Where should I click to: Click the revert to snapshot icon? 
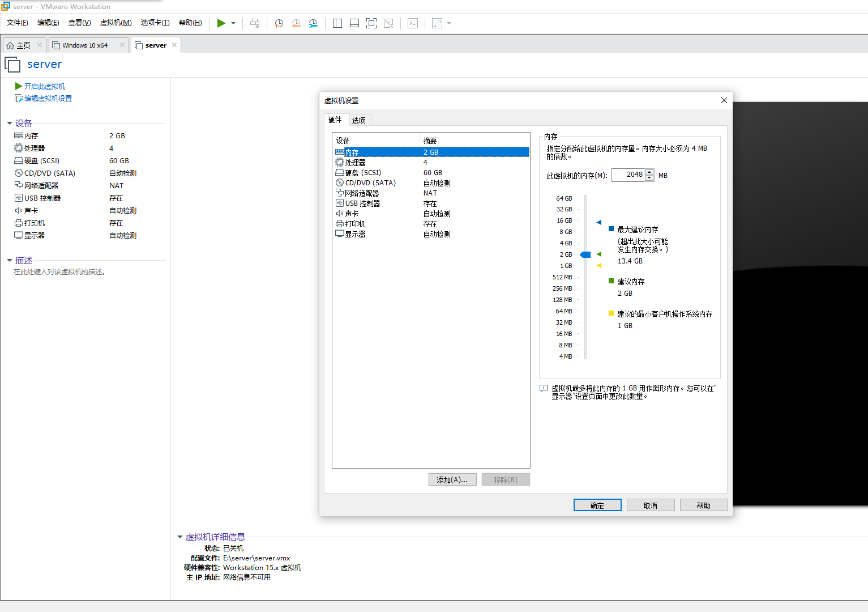[x=296, y=23]
